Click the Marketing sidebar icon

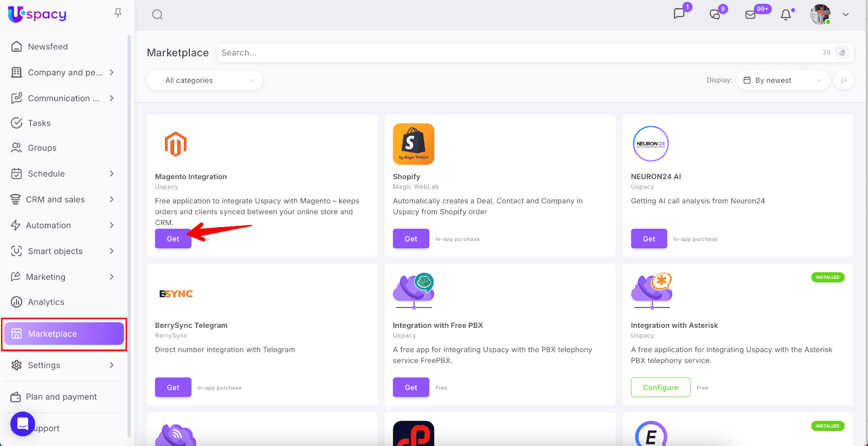16,277
